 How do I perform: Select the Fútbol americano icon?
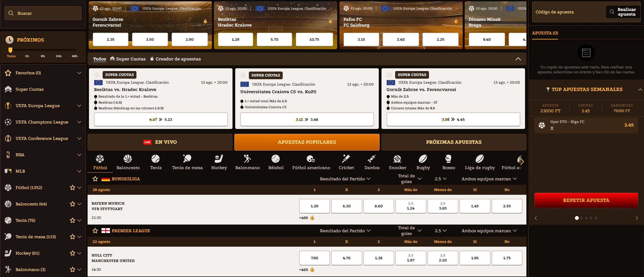click(311, 159)
